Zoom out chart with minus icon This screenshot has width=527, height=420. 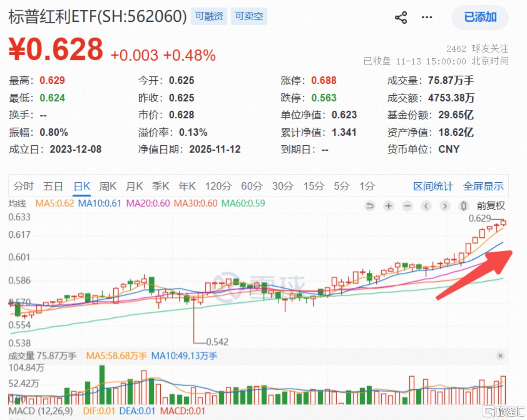coord(407,206)
